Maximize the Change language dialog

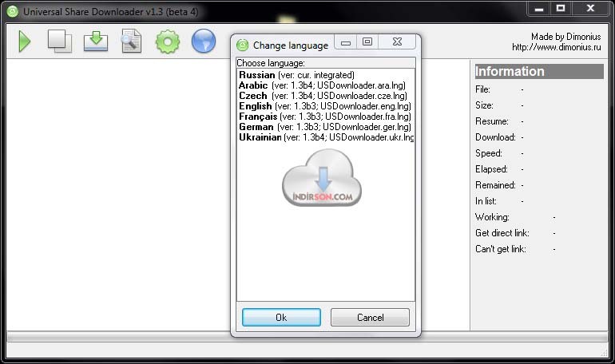pos(367,42)
